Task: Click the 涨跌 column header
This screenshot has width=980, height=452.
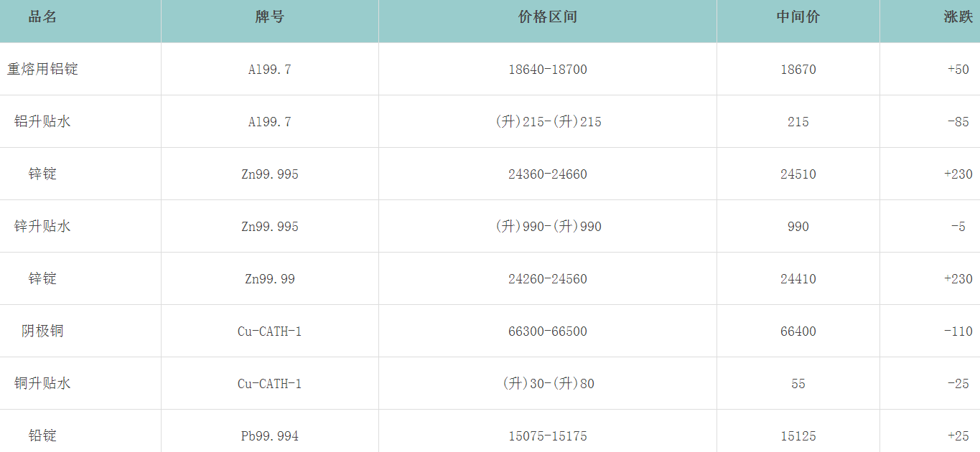Action: (958, 17)
